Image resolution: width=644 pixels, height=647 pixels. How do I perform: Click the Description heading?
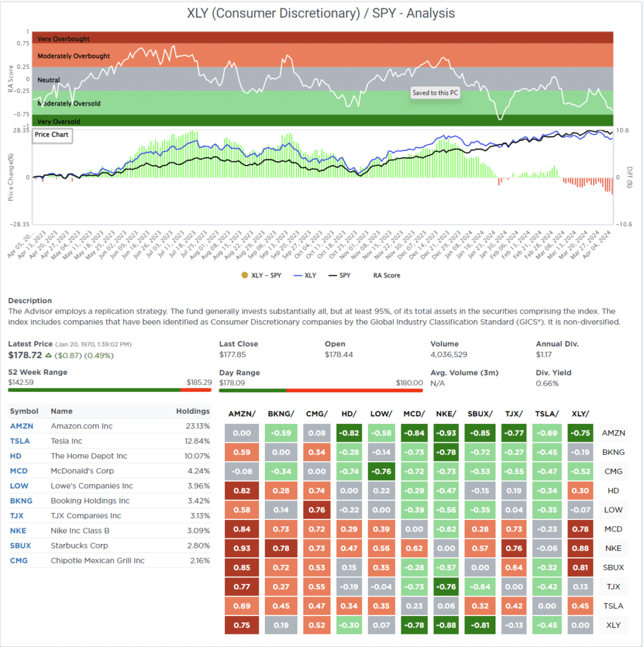tap(30, 300)
